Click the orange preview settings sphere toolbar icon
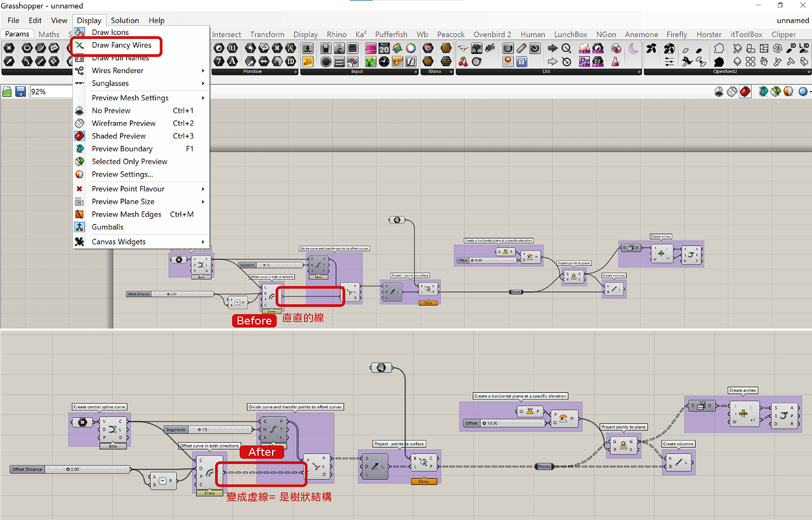The image size is (812, 520). click(788, 91)
